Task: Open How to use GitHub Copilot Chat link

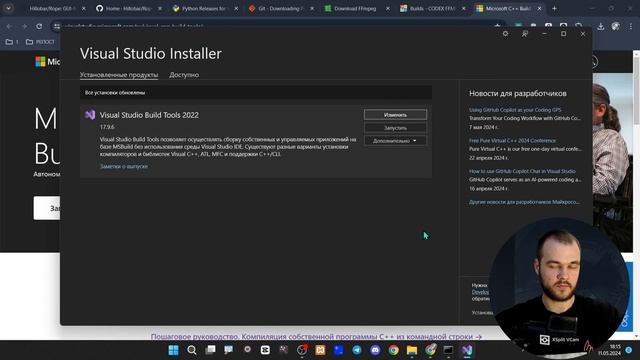Action: click(522, 171)
